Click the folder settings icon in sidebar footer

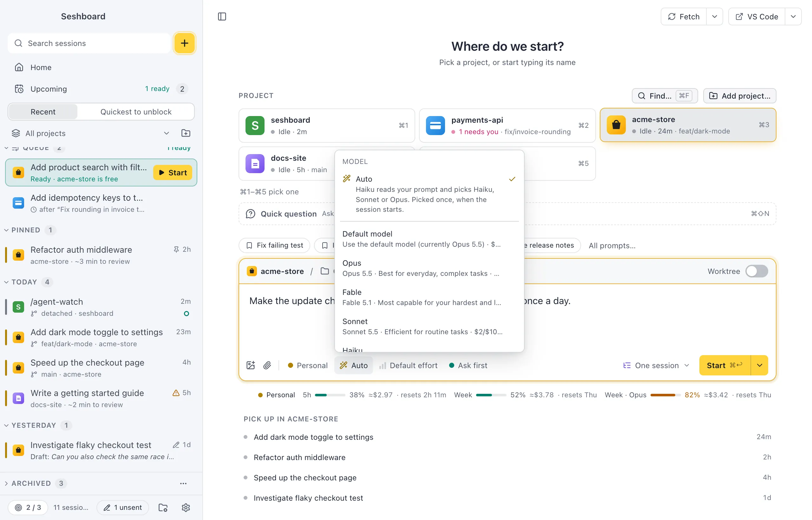[x=163, y=508]
